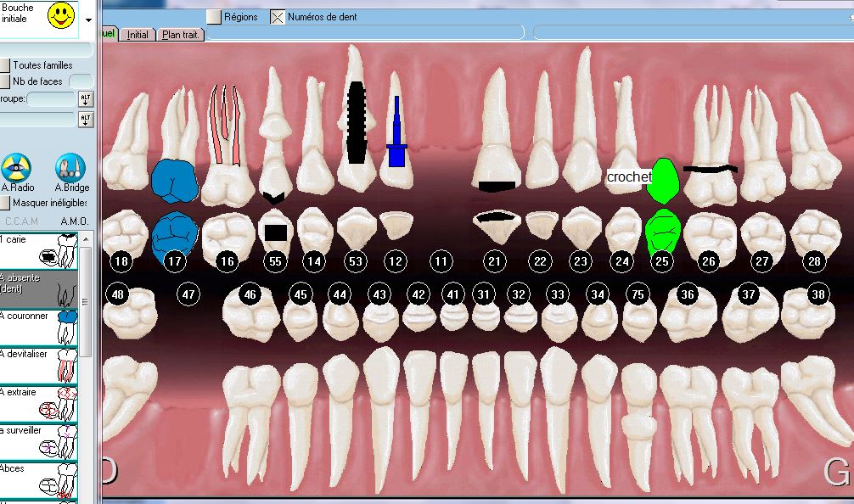
Task: Toggle the 'Toutes familles' checkbox
Action: [5, 65]
